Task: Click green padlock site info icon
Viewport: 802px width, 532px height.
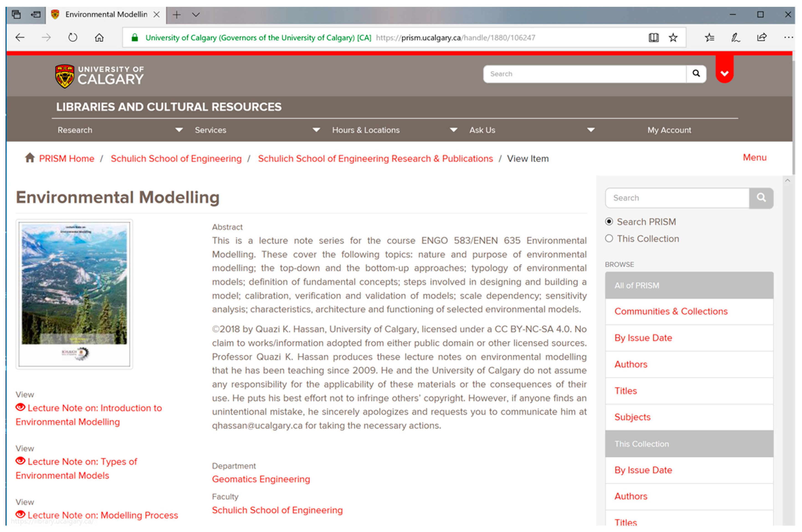Action: coord(135,37)
